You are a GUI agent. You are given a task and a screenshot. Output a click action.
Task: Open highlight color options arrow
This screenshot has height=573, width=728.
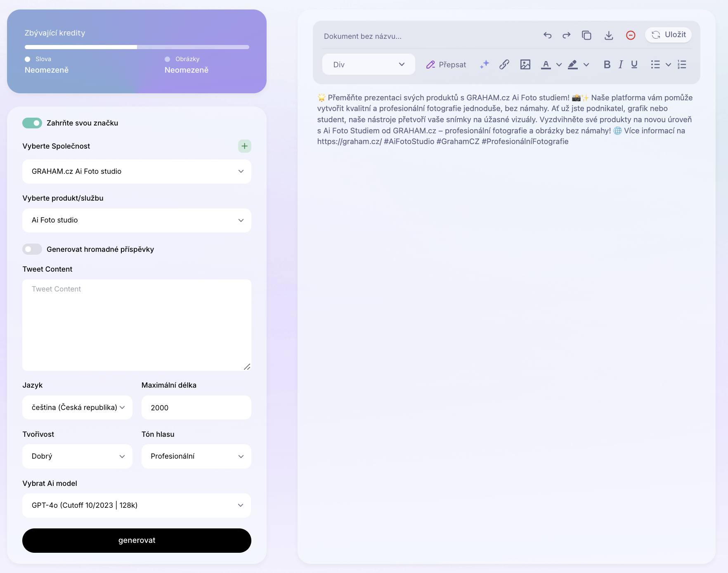[586, 64]
